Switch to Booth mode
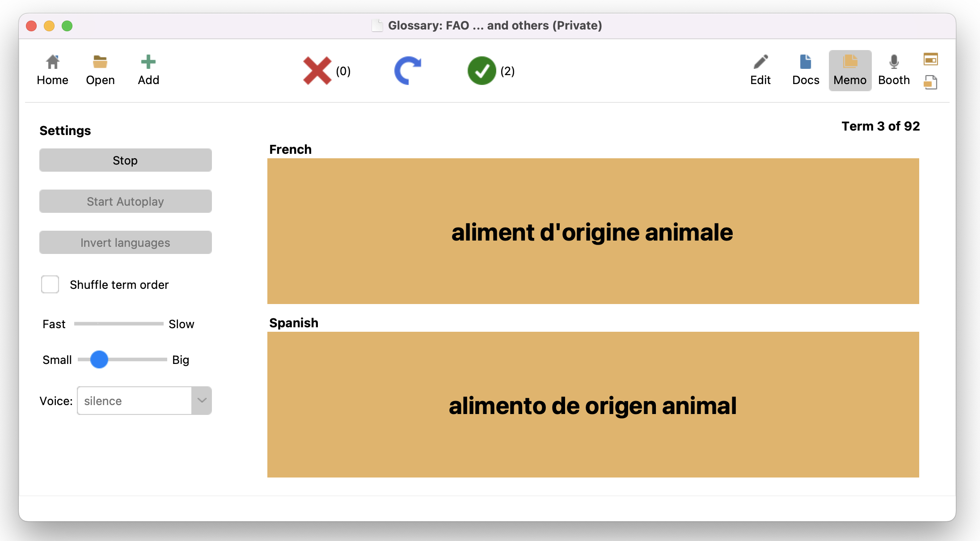 894,70
